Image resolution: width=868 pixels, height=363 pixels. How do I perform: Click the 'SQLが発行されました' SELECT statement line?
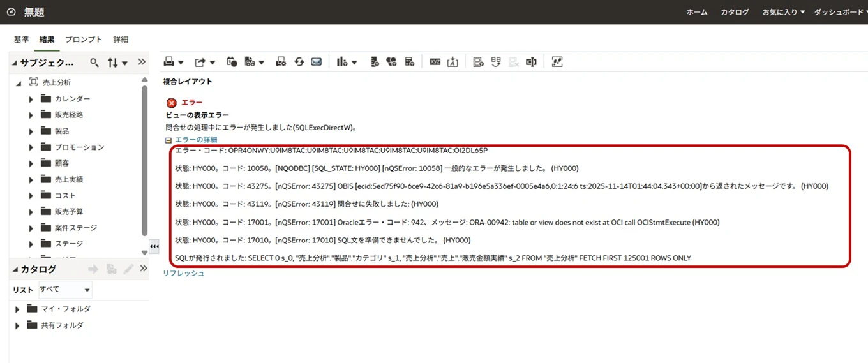click(x=433, y=258)
